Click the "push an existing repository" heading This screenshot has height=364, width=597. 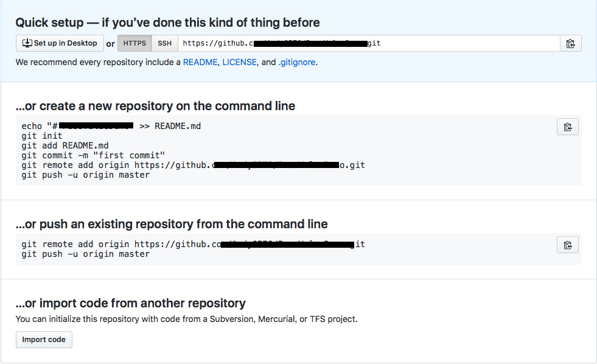click(172, 223)
